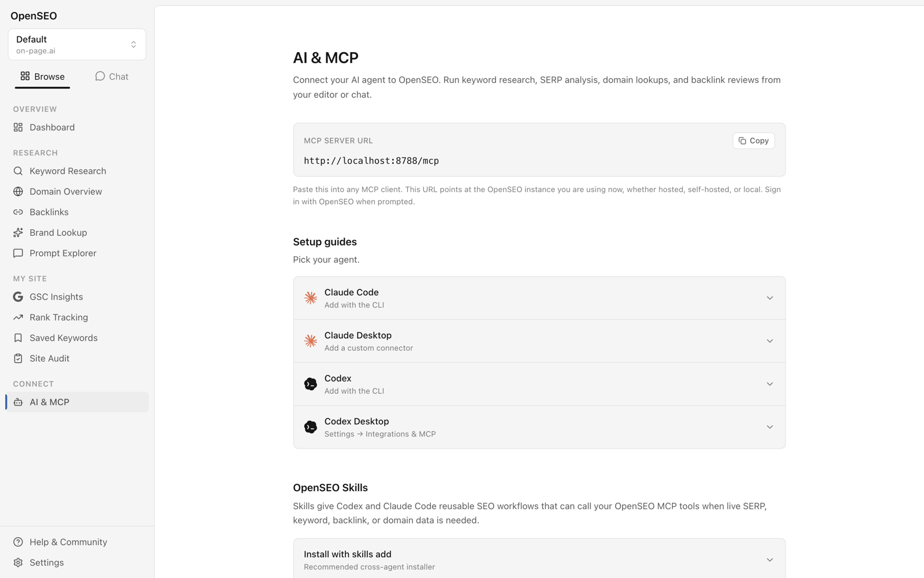The height and width of the screenshot is (578, 924).
Task: Open the Default project switcher dropdown
Action: (x=77, y=45)
